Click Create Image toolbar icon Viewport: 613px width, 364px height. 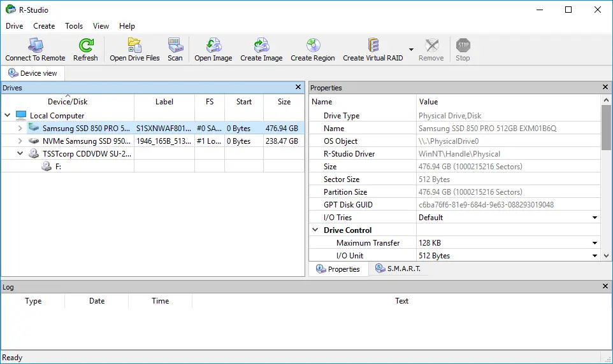[x=261, y=45]
